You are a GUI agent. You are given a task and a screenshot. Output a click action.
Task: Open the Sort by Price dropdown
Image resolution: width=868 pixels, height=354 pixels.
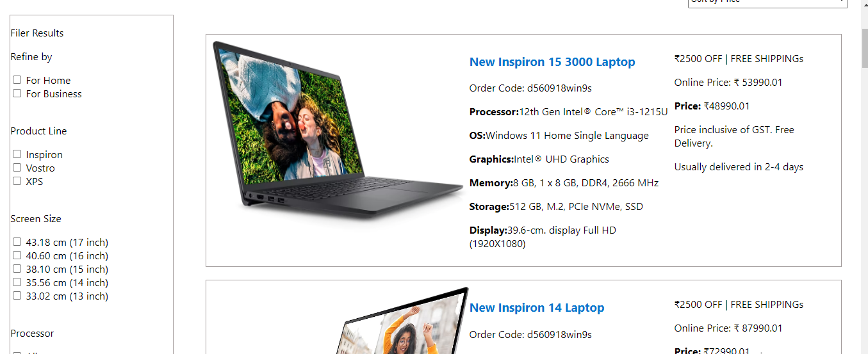pyautogui.click(x=767, y=3)
